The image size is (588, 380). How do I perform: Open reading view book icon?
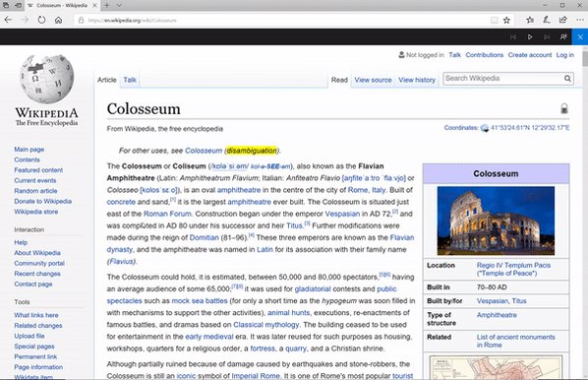(495, 21)
